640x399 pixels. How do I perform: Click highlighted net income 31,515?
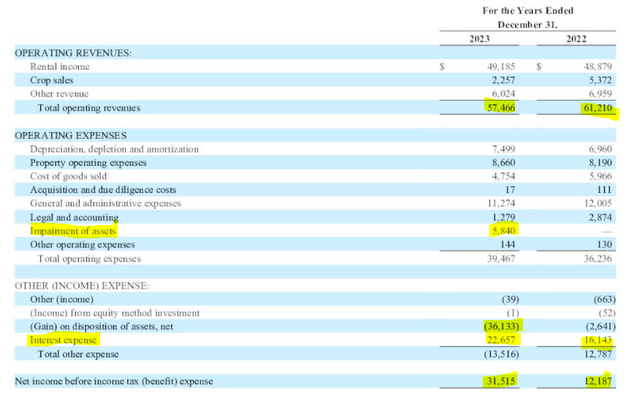click(501, 381)
